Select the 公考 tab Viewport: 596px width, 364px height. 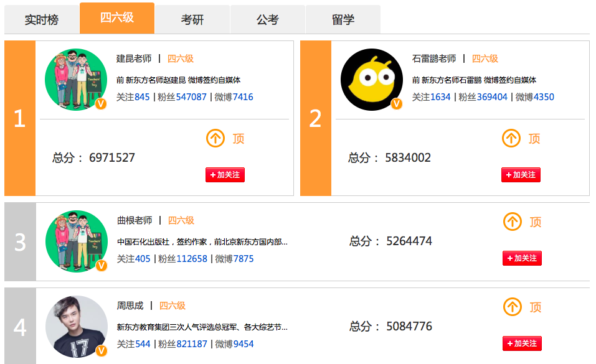(x=268, y=19)
